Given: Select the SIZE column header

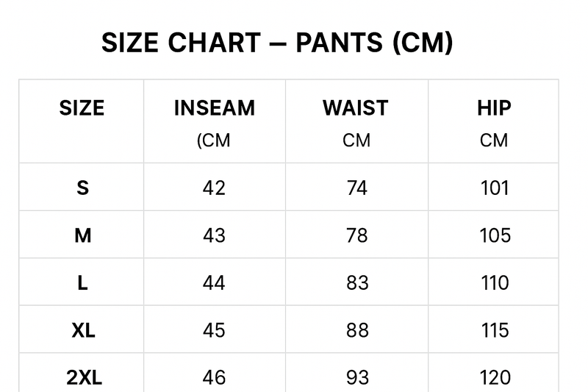Looking at the screenshot, I should [82, 108].
